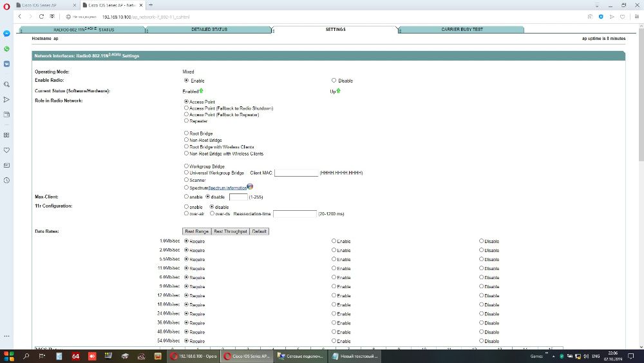Viewport: 644px width, 363px height.
Task: Click the Max-Client number field
Action: [238, 197]
